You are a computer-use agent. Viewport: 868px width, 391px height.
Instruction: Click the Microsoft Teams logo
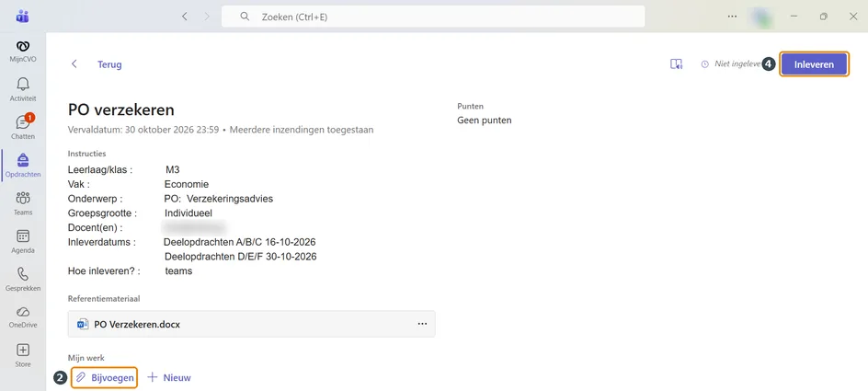click(23, 17)
